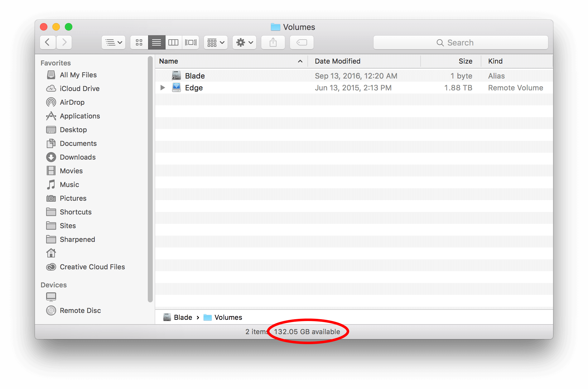Open Creative Cloud Files in sidebar

pos(85,267)
